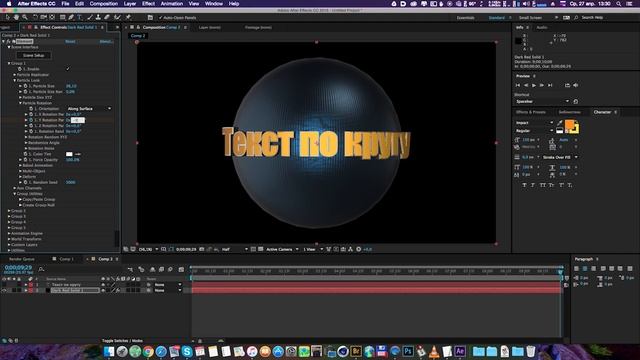This screenshot has height=360, width=640.
Task: Open the Regular font style dropdown
Action: click(534, 131)
